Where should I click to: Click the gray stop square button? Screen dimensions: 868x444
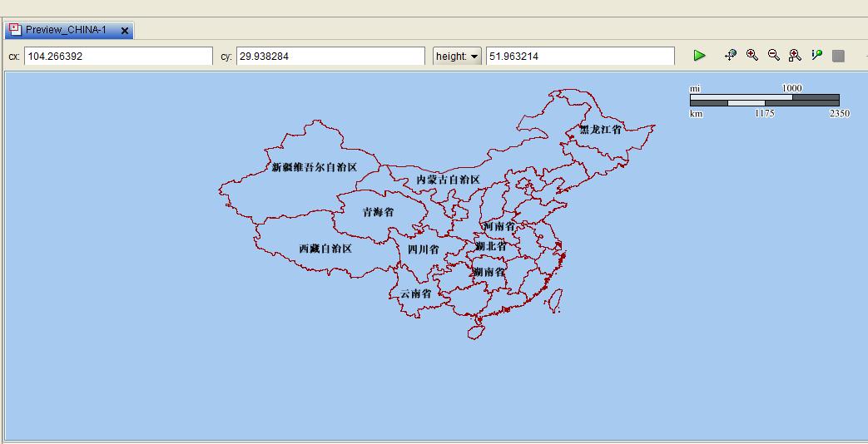838,56
